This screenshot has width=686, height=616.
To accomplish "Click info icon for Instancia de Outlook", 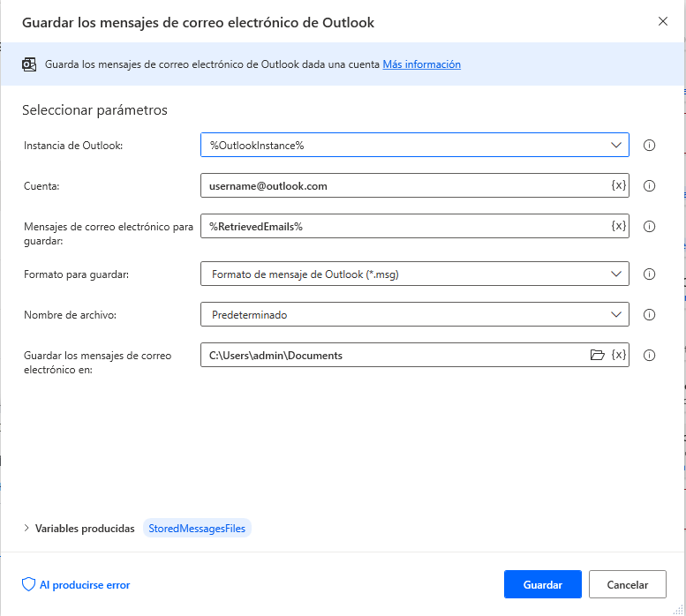I will [x=649, y=145].
